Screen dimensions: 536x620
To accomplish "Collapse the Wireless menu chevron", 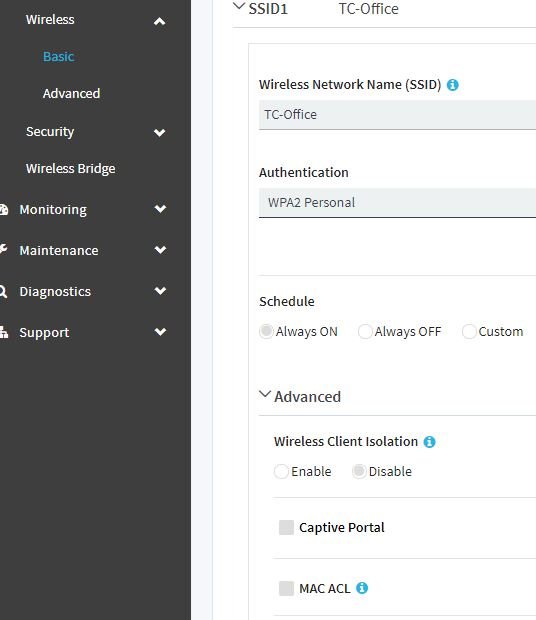I will point(159,21).
